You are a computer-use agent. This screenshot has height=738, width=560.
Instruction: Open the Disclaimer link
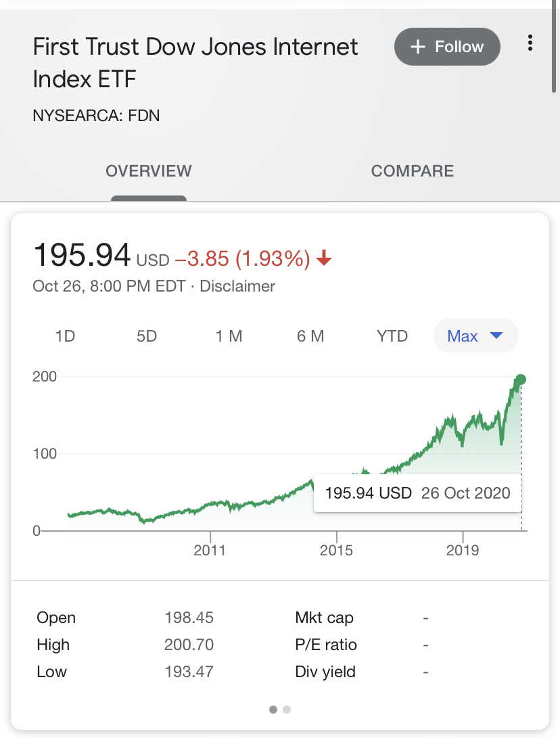(237, 286)
